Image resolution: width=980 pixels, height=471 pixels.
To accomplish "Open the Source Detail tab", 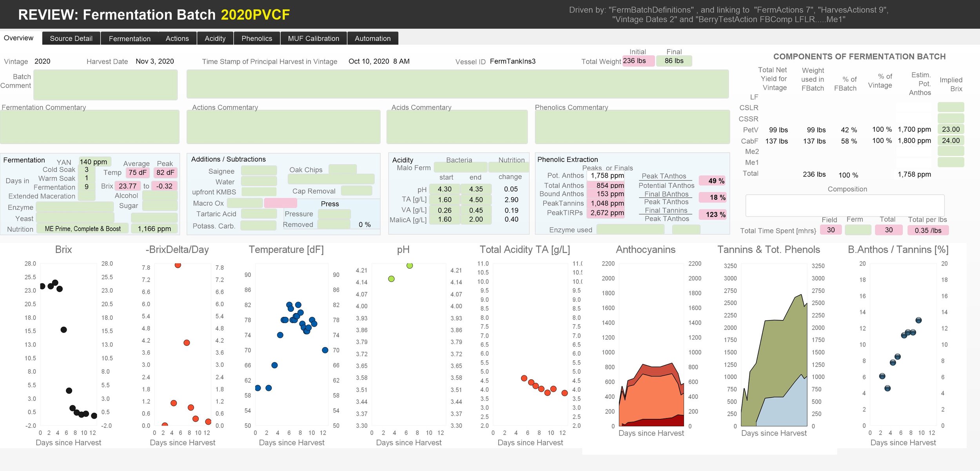I will click(x=71, y=38).
